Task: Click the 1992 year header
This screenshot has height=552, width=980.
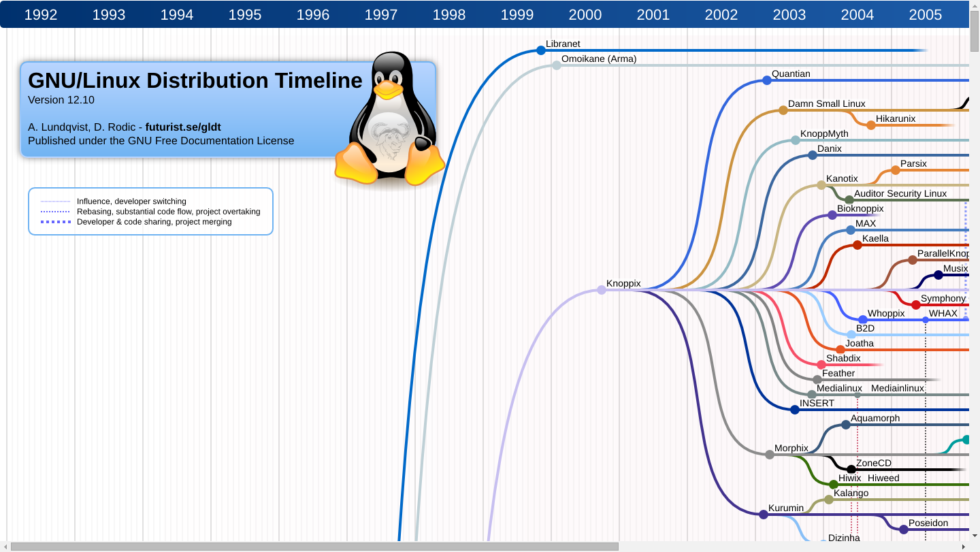Action: tap(41, 14)
